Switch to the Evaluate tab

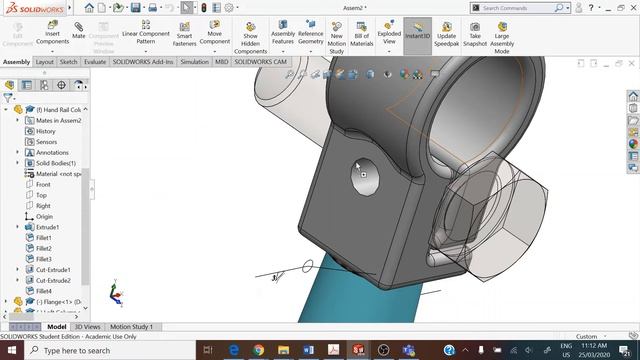95,62
